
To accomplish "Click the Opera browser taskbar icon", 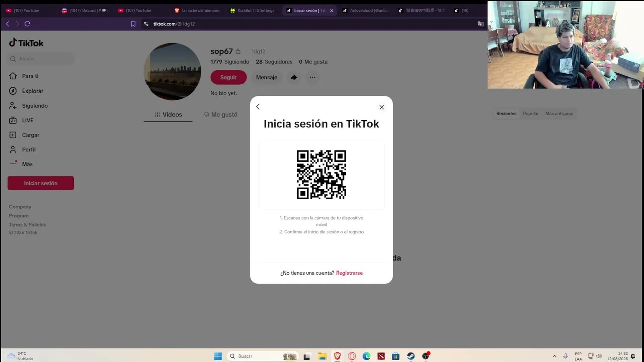I will coord(352,356).
